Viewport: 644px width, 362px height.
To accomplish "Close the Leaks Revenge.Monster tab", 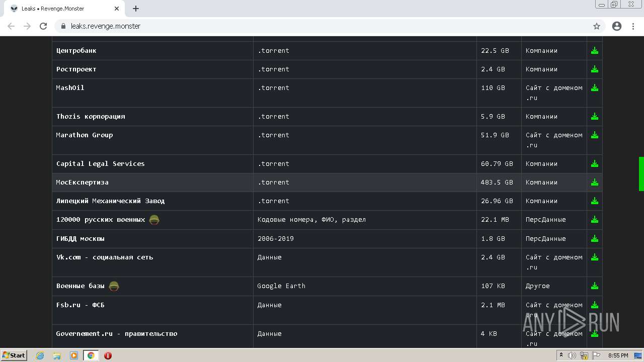I will (x=117, y=9).
